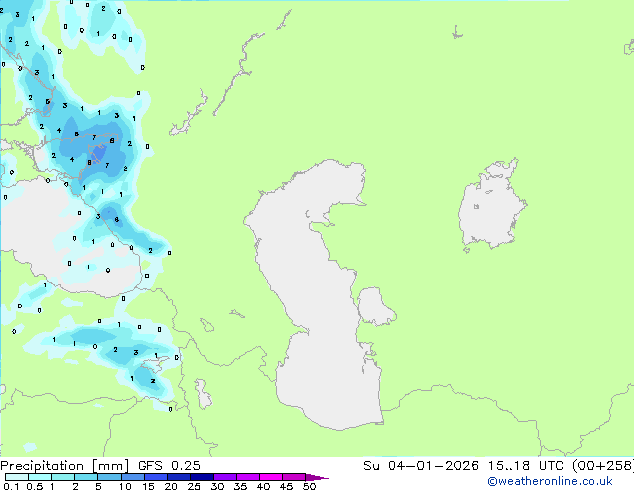Viewport: 634px width, 490px height.
Task: Click the '(00+258)' forecast offset text
Action: [603, 466]
